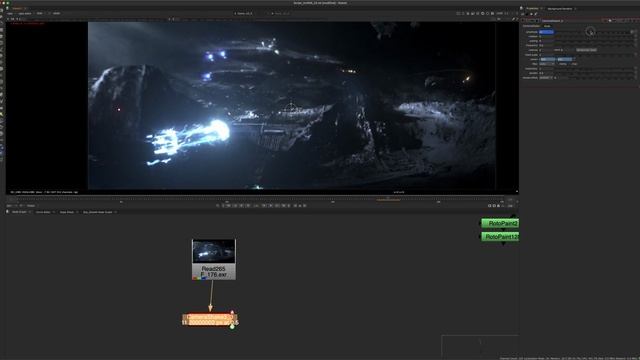This screenshot has width=640, height=360.
Task: Switch to the Dope Sheet tab
Action: tap(67, 212)
